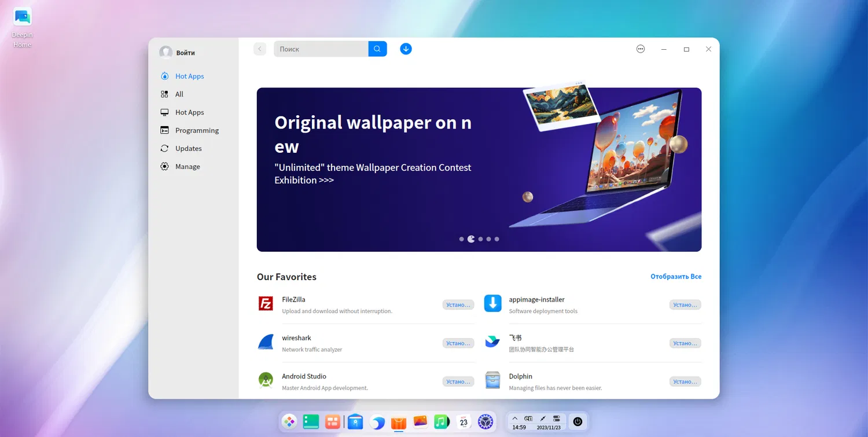The image size is (868, 437).
Task: Open the Deepin Home desktop icon
Action: 23,27
